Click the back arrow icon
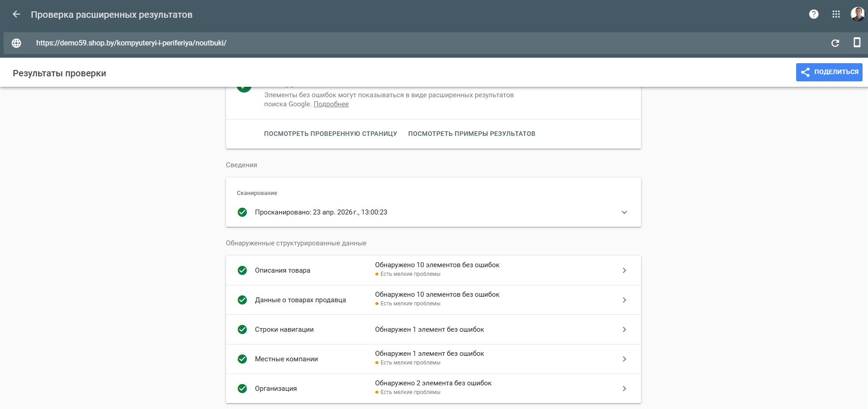868x409 pixels. 16,15
